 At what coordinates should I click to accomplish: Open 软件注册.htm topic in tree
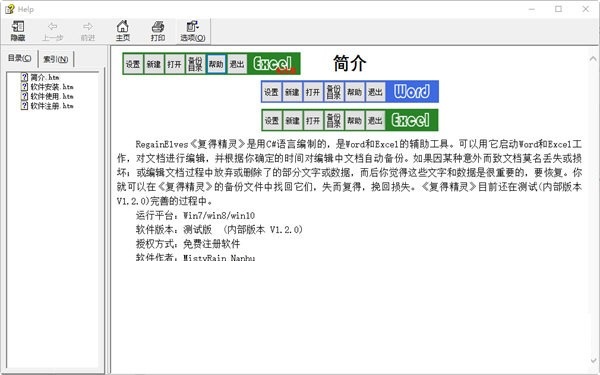pyautogui.click(x=52, y=106)
